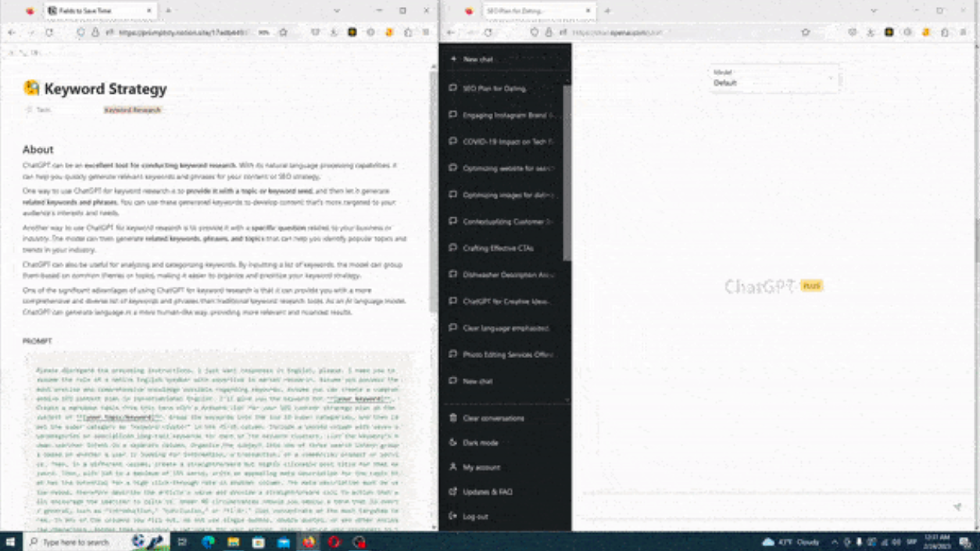Click the left browser notion.site address bar
Image resolution: width=980 pixels, height=551 pixels.
(x=184, y=33)
